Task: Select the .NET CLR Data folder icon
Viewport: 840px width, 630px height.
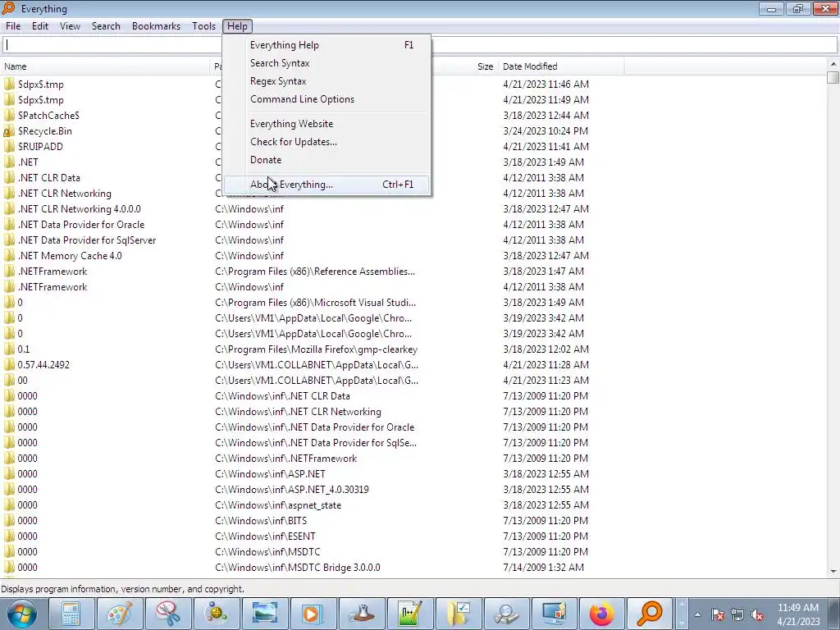Action: click(x=9, y=177)
